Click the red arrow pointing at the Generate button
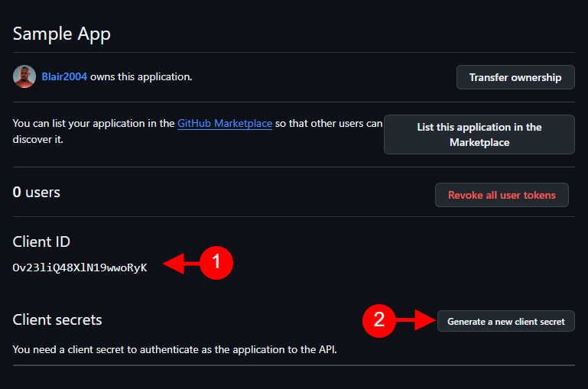 coord(416,320)
